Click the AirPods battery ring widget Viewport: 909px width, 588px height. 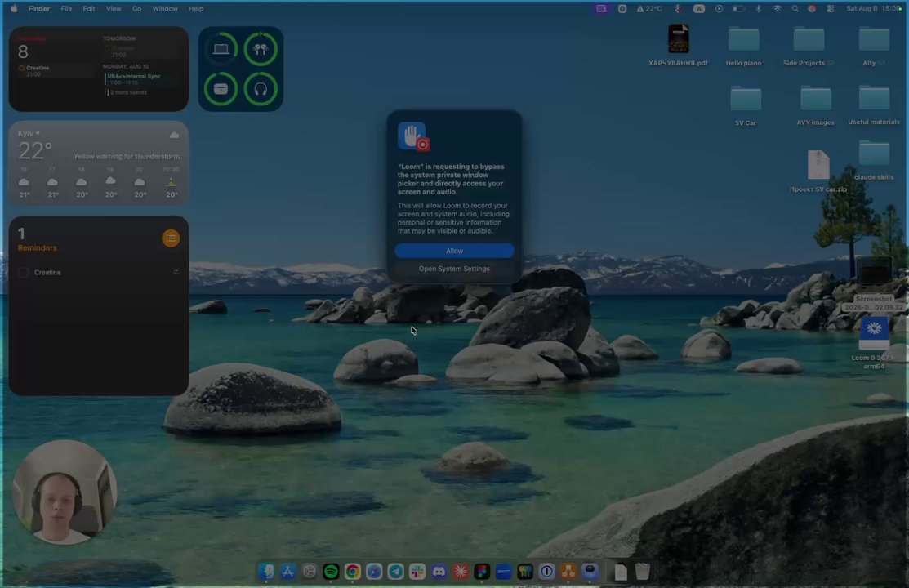pos(261,49)
